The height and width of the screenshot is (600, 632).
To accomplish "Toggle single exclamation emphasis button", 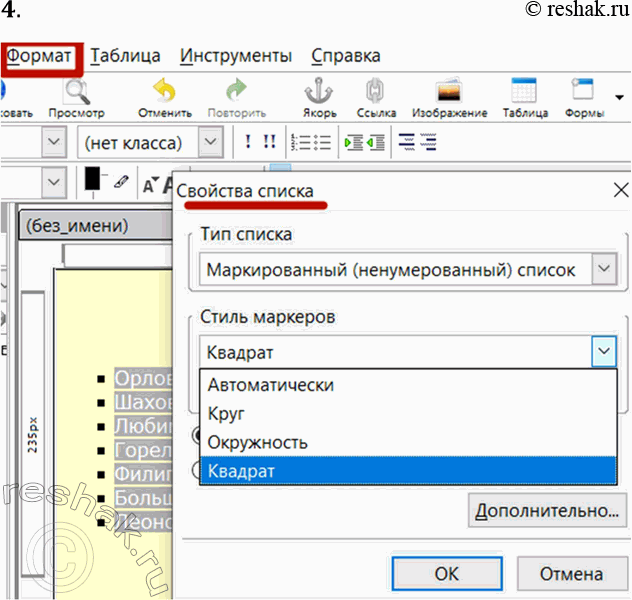I will tap(247, 144).
